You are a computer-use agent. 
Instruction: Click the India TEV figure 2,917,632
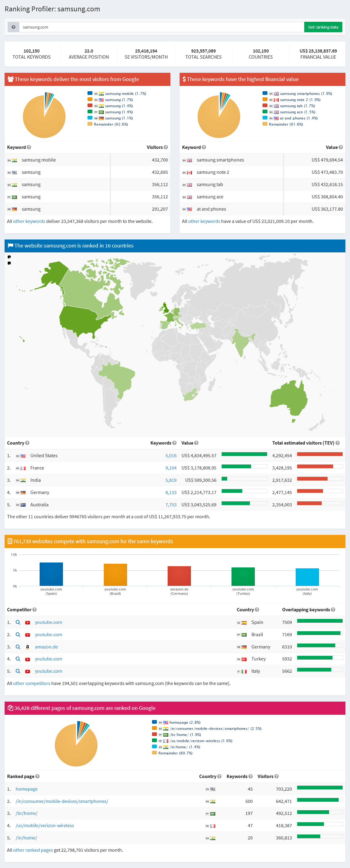click(x=282, y=480)
